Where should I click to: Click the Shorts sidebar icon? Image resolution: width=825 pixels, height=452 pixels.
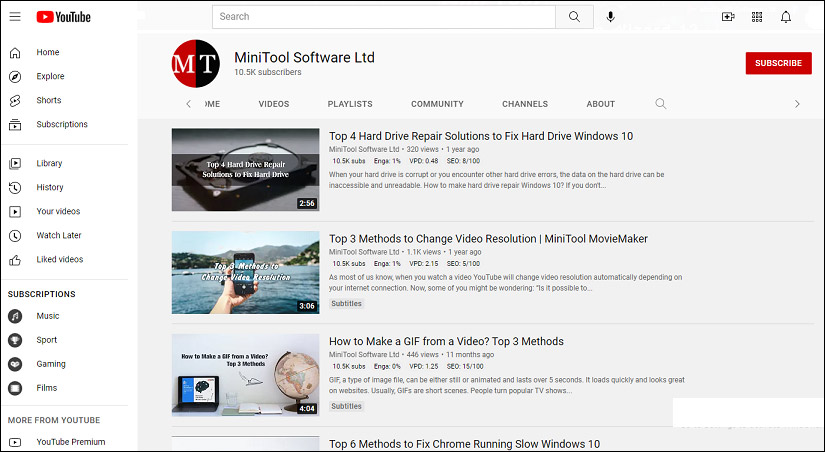(x=15, y=101)
